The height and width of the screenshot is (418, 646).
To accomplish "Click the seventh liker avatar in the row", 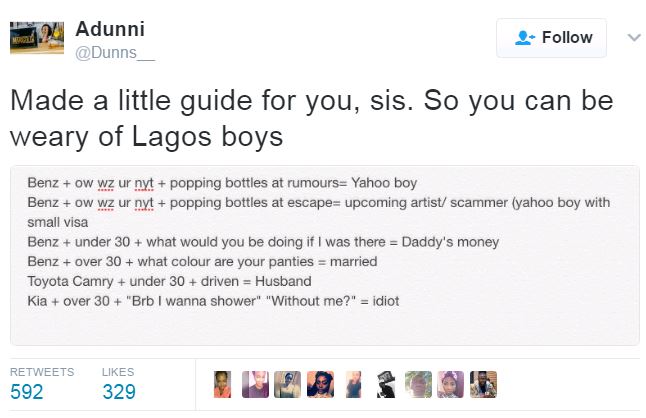I will 418,385.
